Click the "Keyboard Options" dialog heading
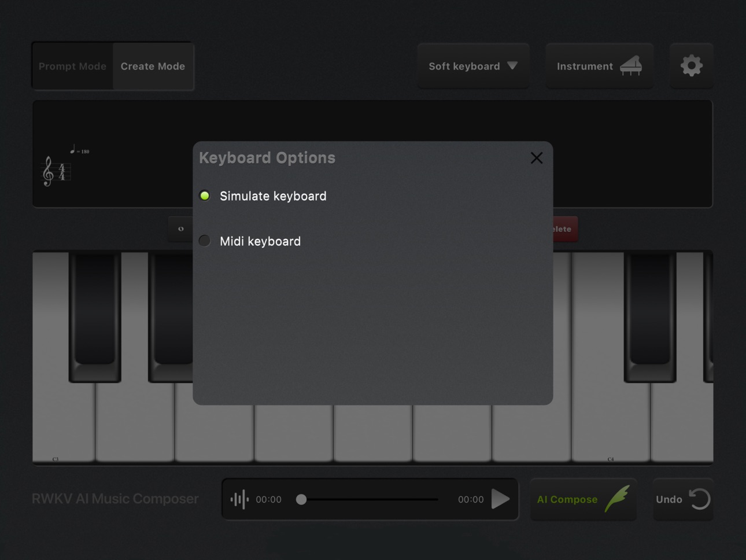 click(267, 158)
